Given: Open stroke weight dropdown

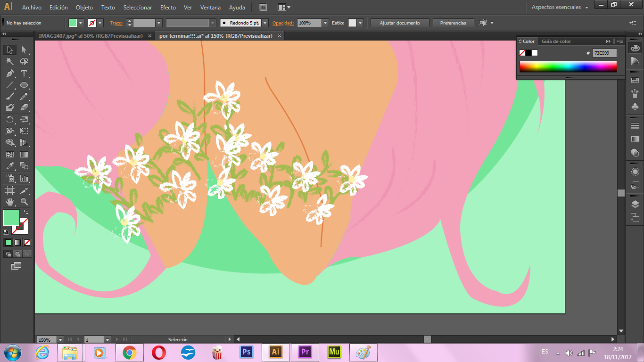Looking at the screenshot, I should point(159,23).
